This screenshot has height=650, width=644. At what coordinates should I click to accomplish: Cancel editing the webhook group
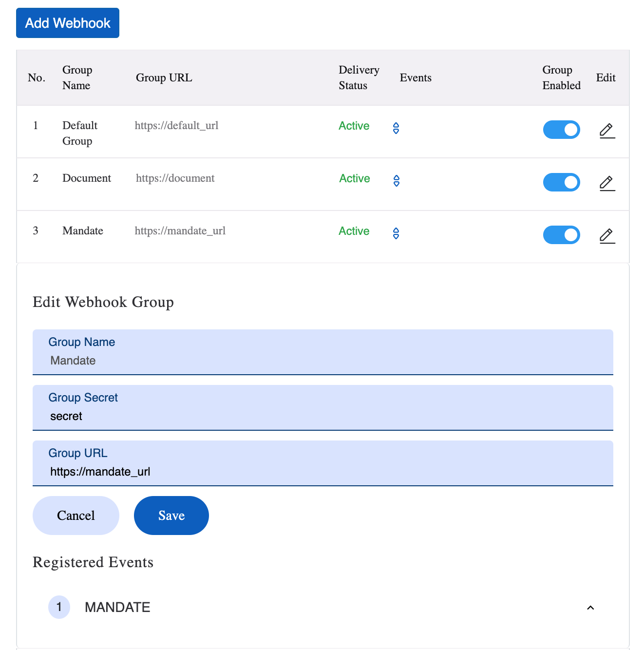point(76,516)
